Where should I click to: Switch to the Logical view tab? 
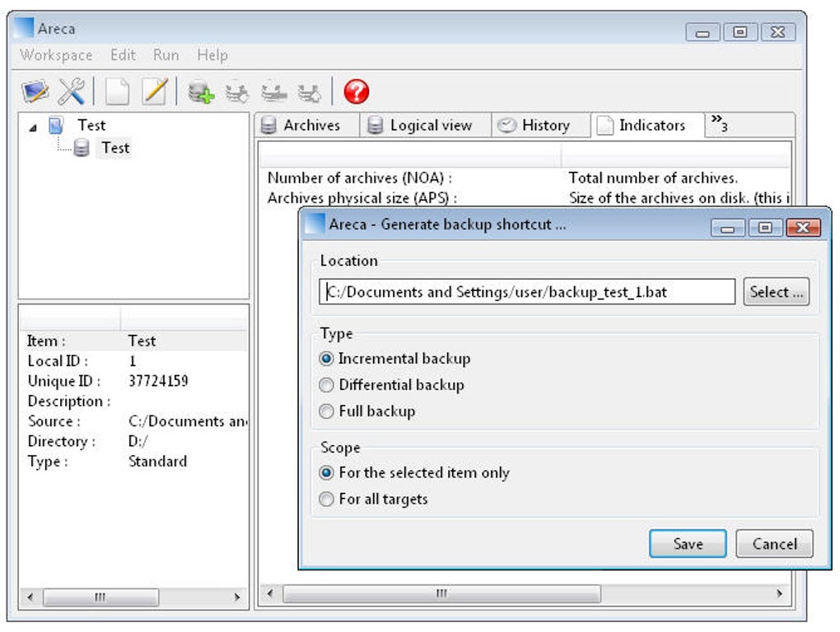coord(426,125)
